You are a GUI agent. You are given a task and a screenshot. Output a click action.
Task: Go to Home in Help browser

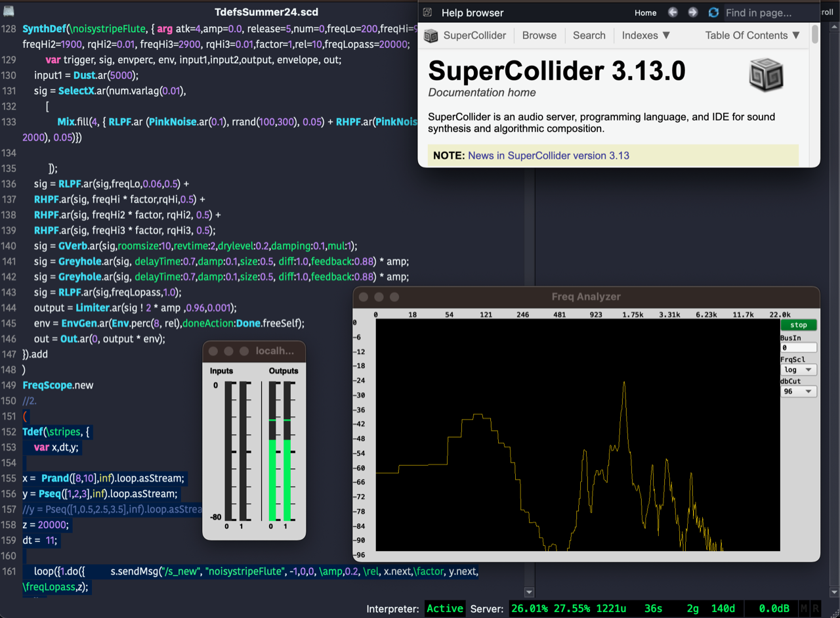click(x=645, y=12)
